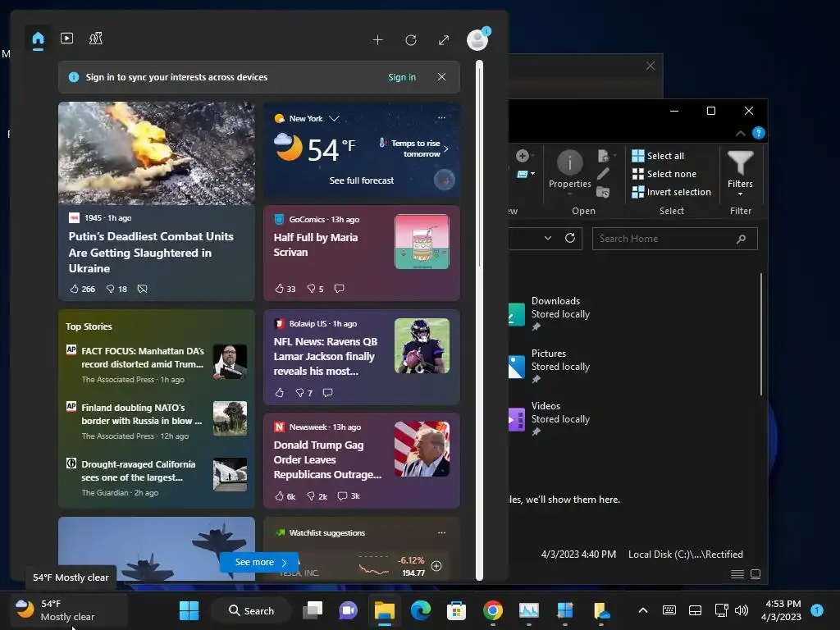Click the Search Home input field

tap(674, 239)
